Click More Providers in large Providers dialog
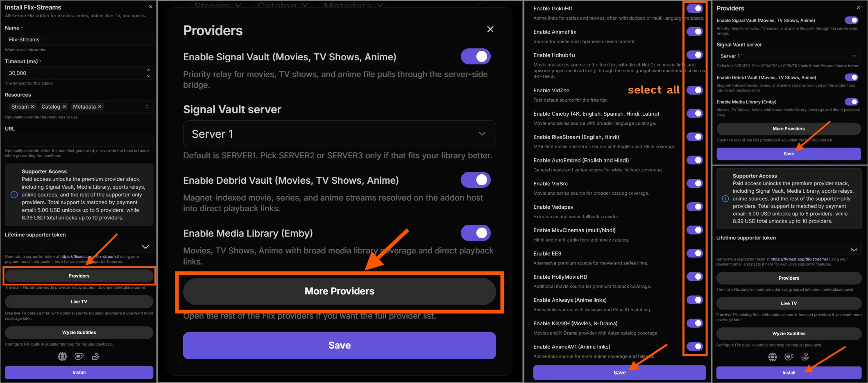 pos(339,291)
